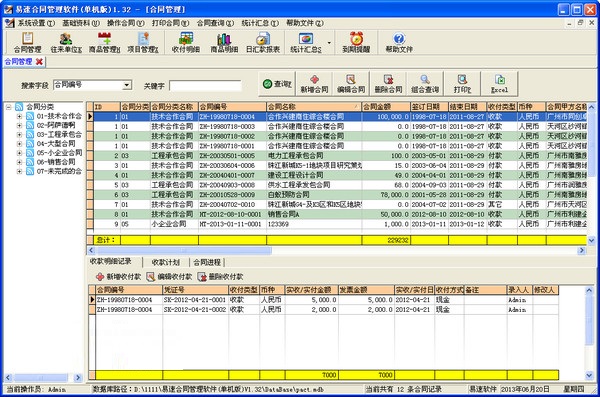Open 收付明细 toolbar icon

coord(186,42)
